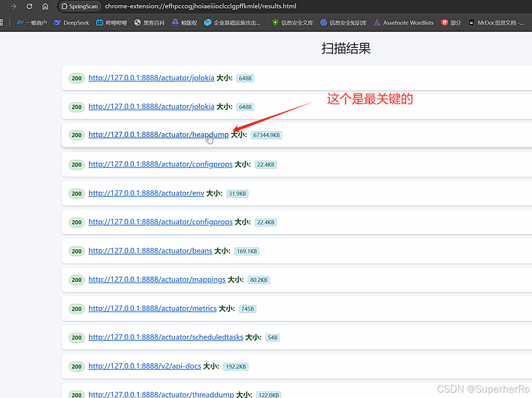
Task: Focus the chrome-extension URL in the address bar
Action: (x=201, y=6)
